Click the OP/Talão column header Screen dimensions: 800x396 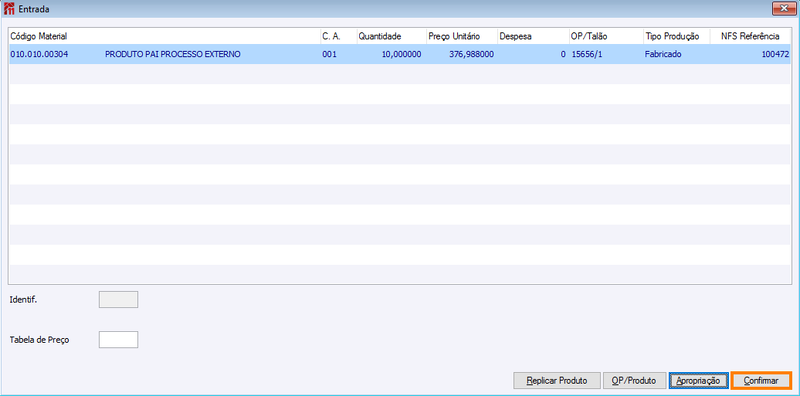tap(606, 36)
